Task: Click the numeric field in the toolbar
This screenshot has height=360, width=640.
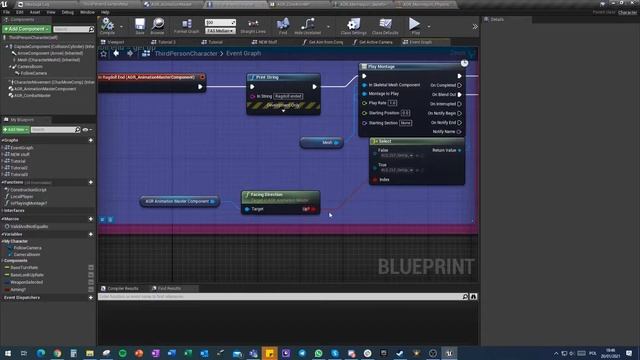Action: pyautogui.click(x=220, y=22)
